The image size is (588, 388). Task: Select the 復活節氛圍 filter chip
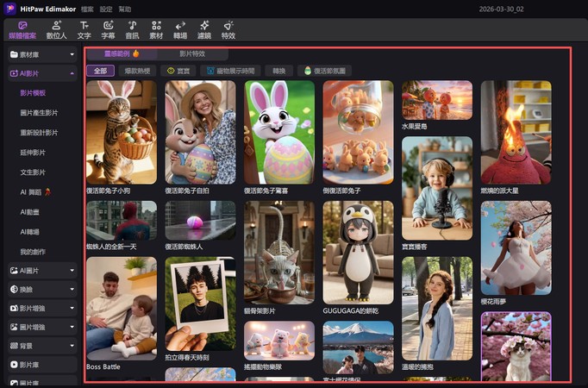pos(322,71)
